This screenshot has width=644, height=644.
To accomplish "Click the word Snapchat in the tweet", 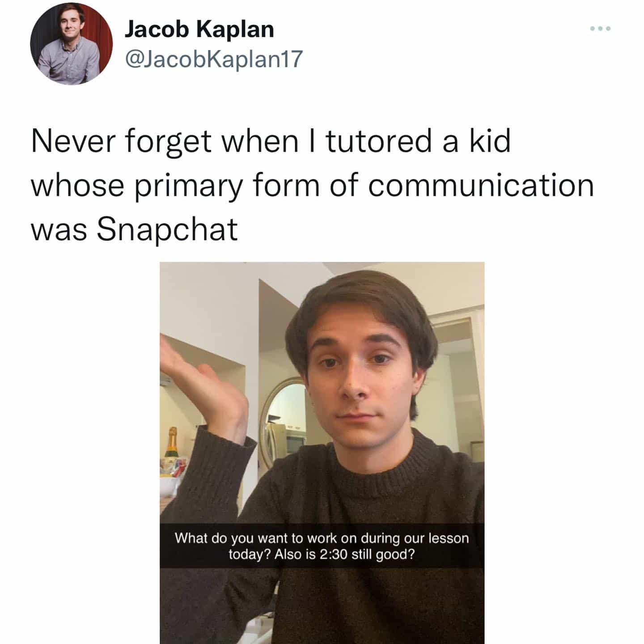I will click(x=167, y=230).
